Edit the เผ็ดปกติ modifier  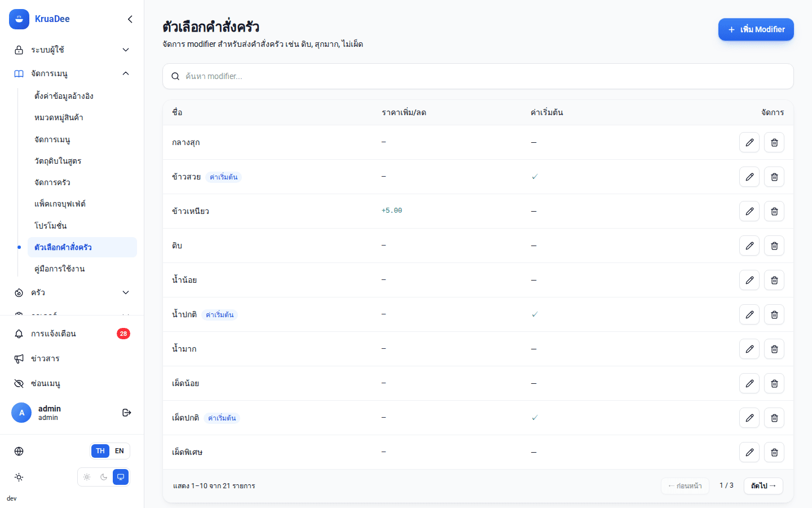749,418
